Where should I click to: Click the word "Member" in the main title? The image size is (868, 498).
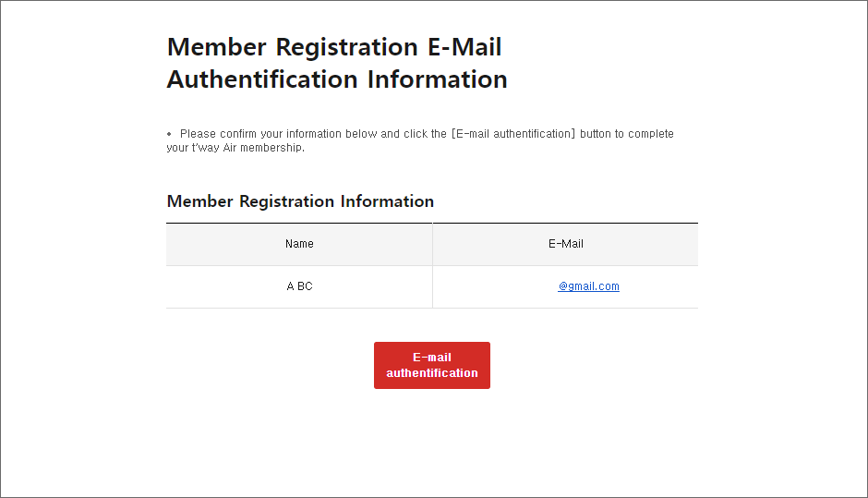coord(217,47)
